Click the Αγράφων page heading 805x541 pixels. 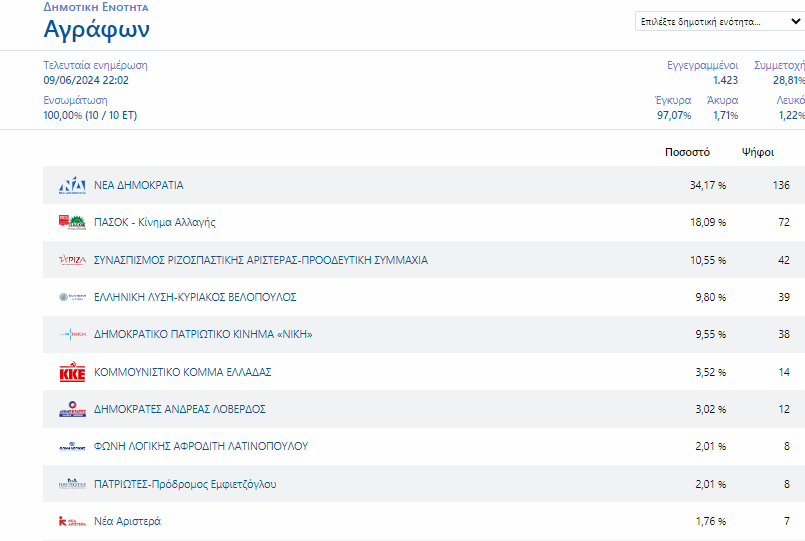click(97, 30)
